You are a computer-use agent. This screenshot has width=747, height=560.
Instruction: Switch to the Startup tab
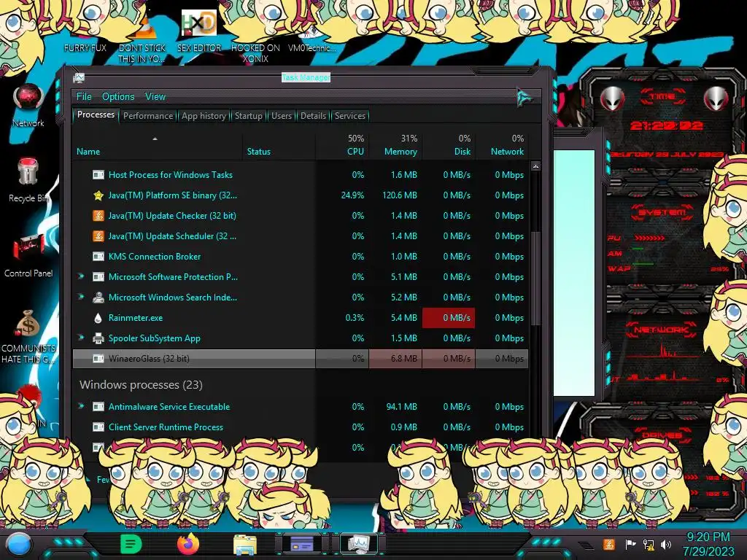(248, 116)
